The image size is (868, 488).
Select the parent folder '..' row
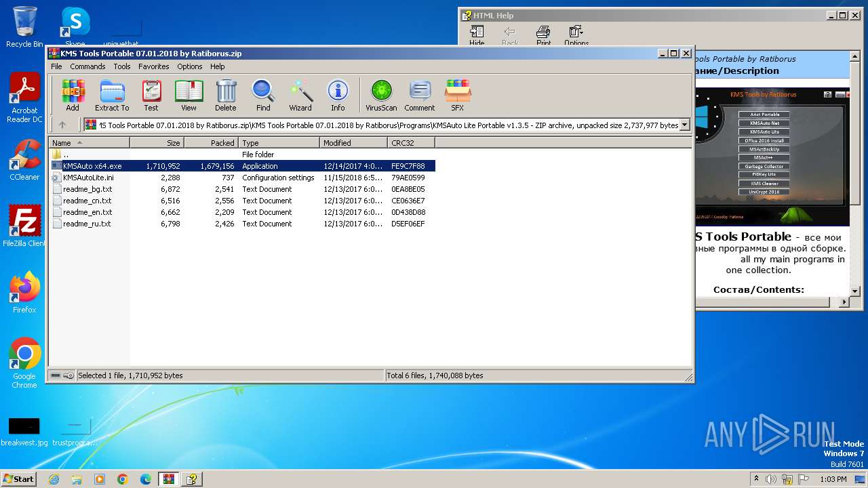tap(242, 155)
